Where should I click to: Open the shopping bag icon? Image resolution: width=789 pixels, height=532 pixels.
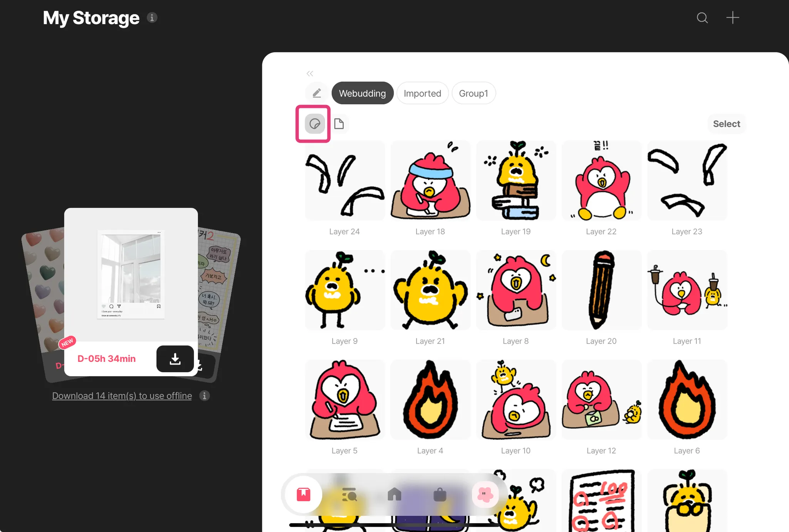click(440, 494)
